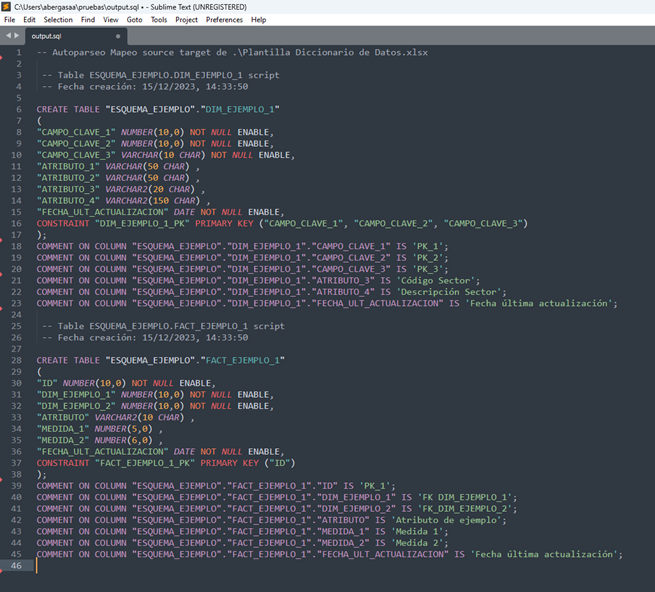Click the "ATRIBUTO" VARCHAR2 column on line 33

pos(116,417)
